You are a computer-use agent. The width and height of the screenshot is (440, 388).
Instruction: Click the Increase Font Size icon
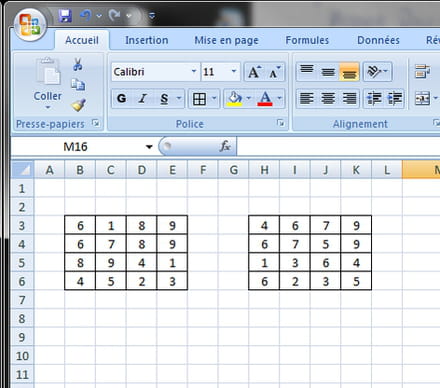[x=254, y=72]
